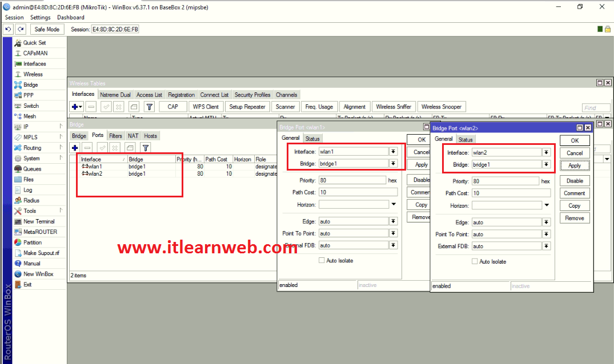This screenshot has height=364, width=614.
Task: Open the Bridge dropdown in wlan2 dialog
Action: 546,164
